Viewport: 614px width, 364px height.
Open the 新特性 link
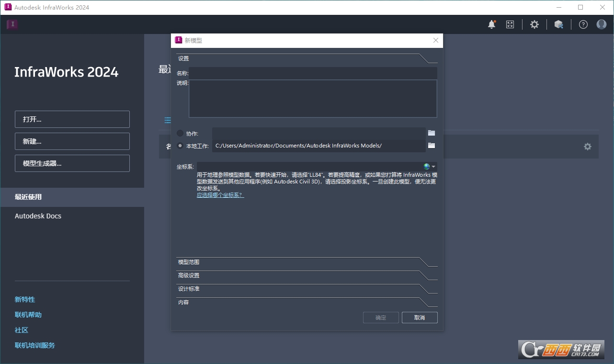(25, 299)
